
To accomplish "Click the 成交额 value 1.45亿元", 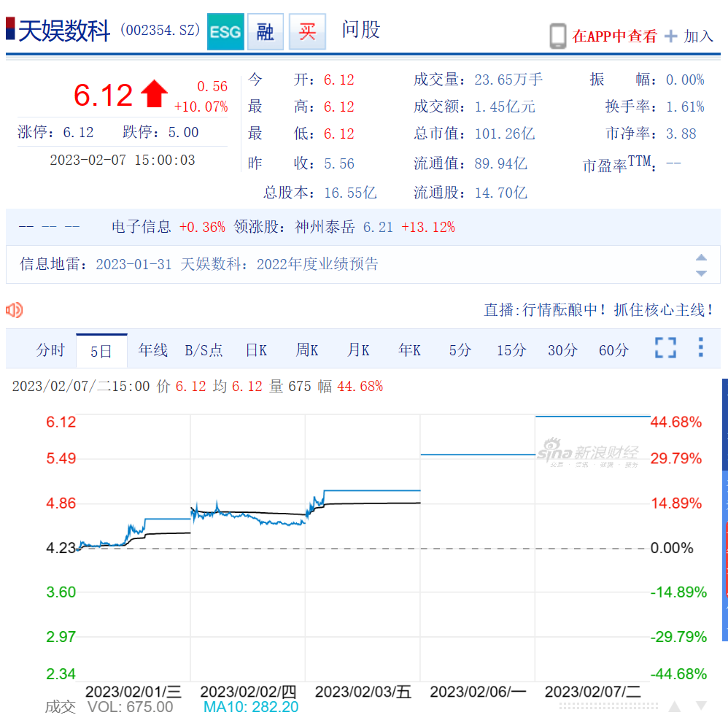I will 505,107.
